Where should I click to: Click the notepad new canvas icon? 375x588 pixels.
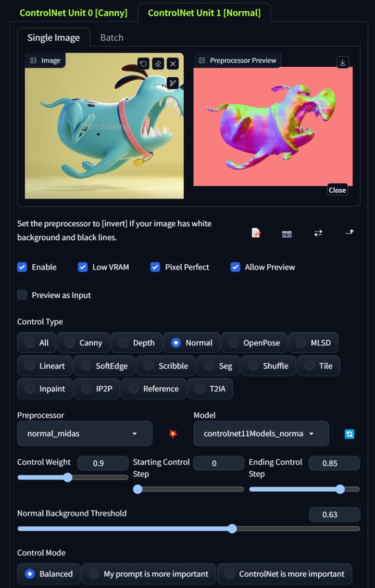tap(256, 233)
